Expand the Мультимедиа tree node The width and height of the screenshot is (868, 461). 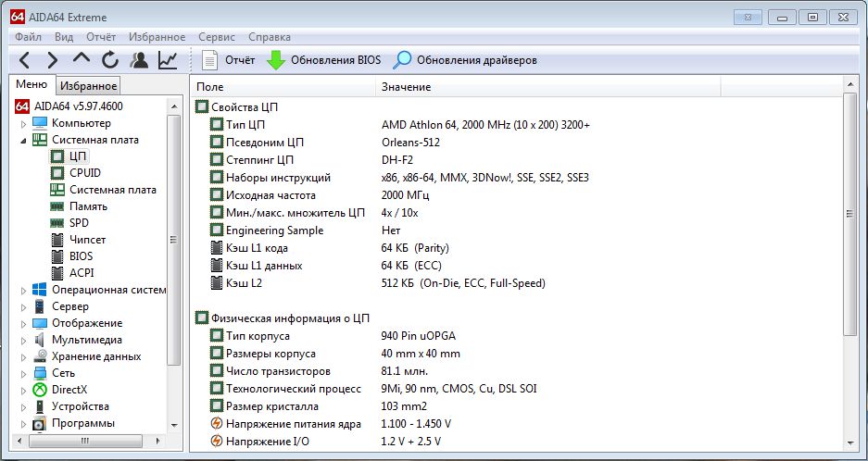[x=23, y=341]
